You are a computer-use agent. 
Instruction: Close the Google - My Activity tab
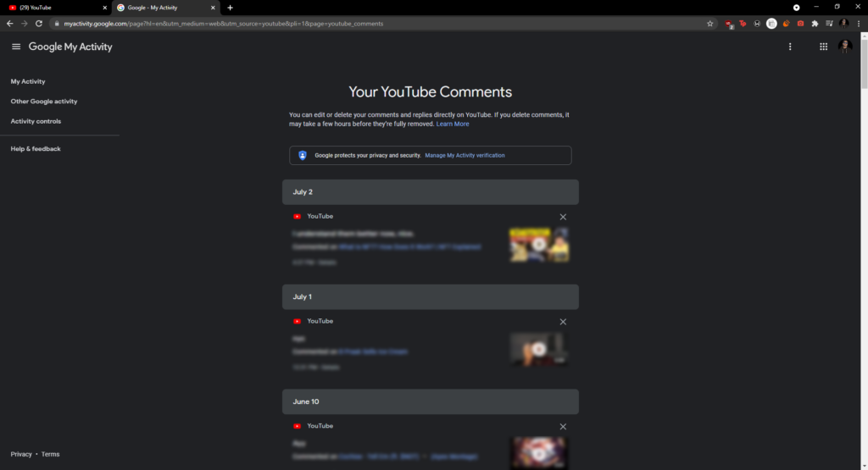(x=213, y=8)
